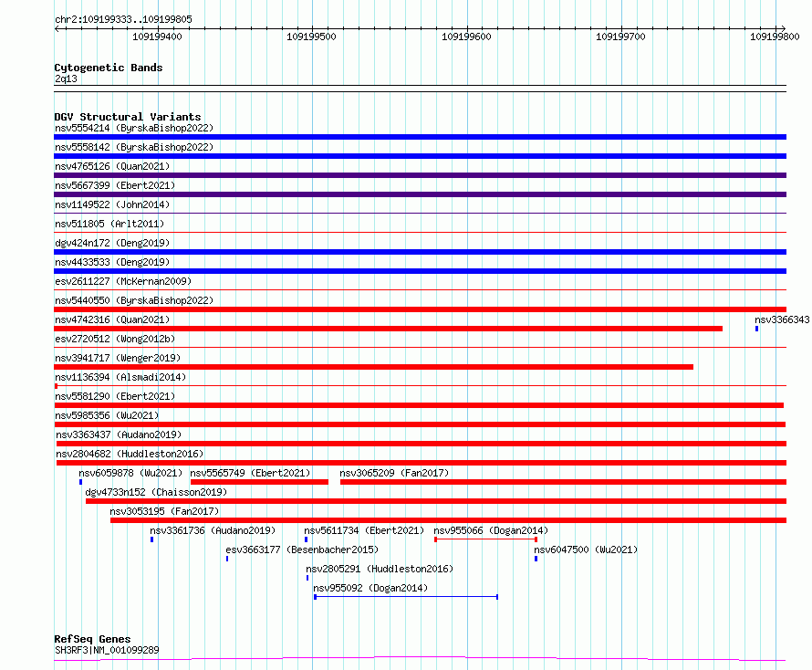Click the small blue marker under nsv6047500
Image resolution: width=812 pixels, height=670 pixels.
tap(536, 560)
